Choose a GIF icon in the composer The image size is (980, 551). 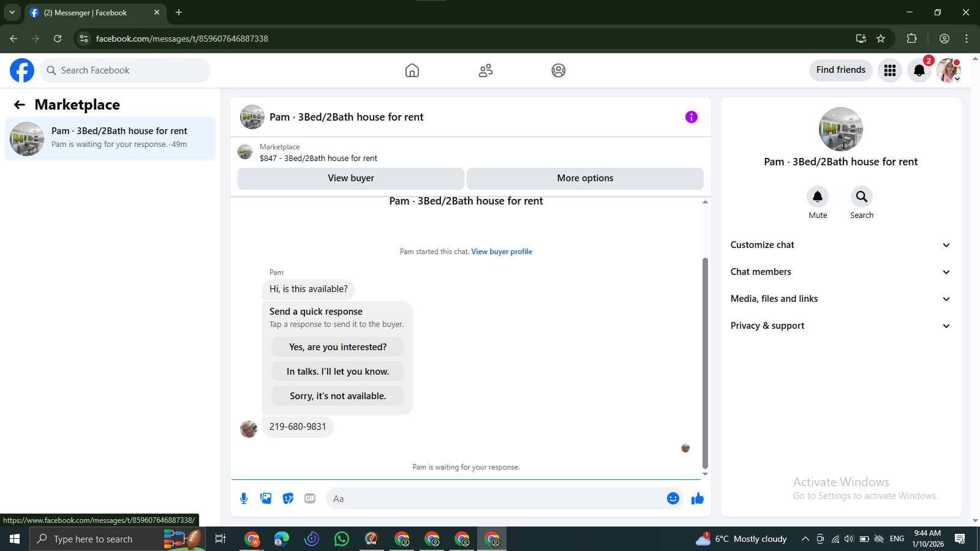[x=310, y=498]
